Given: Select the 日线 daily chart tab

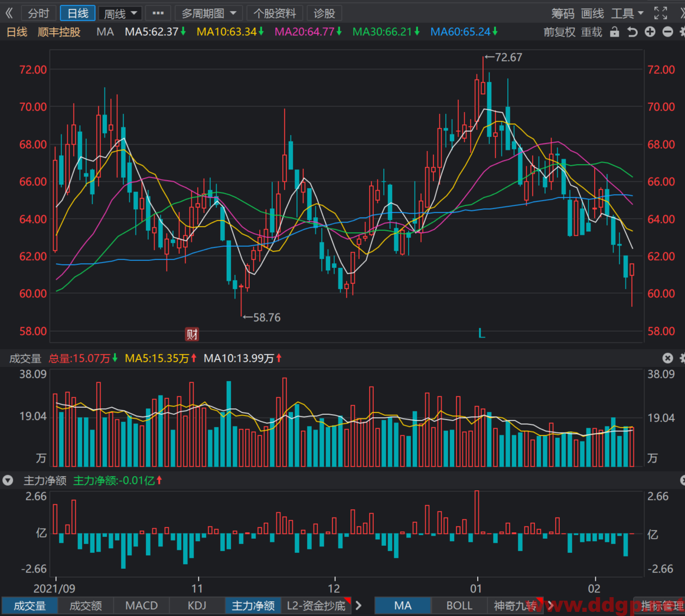Looking at the screenshot, I should pyautogui.click(x=78, y=14).
